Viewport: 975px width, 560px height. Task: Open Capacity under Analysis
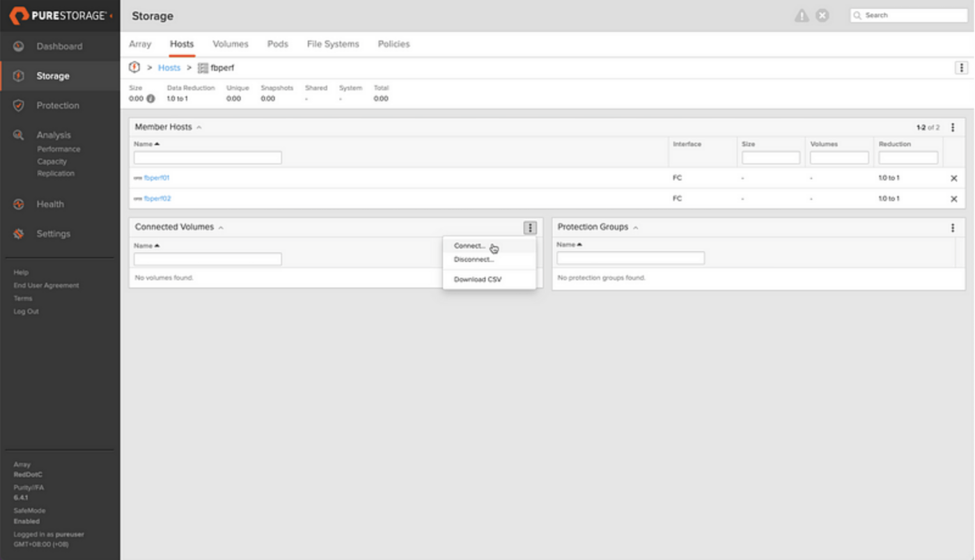coord(52,162)
